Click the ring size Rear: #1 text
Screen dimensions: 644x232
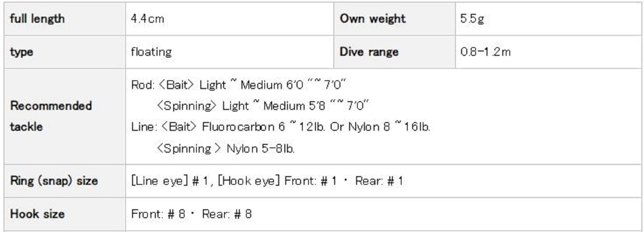tap(379, 181)
